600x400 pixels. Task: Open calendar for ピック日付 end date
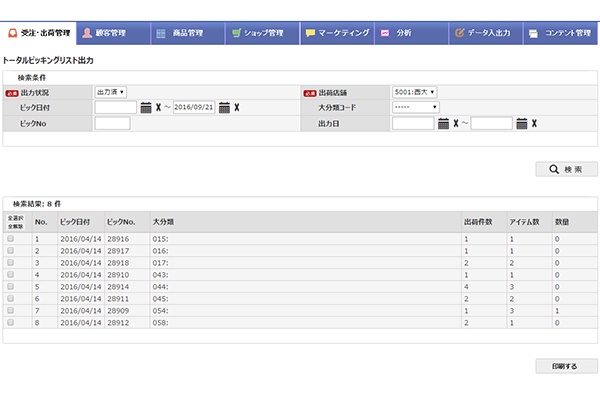(x=224, y=108)
